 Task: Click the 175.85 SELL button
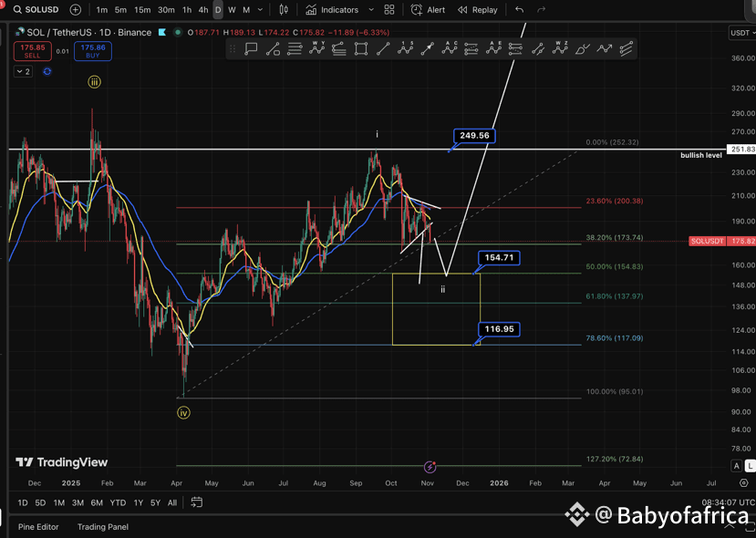(x=32, y=51)
